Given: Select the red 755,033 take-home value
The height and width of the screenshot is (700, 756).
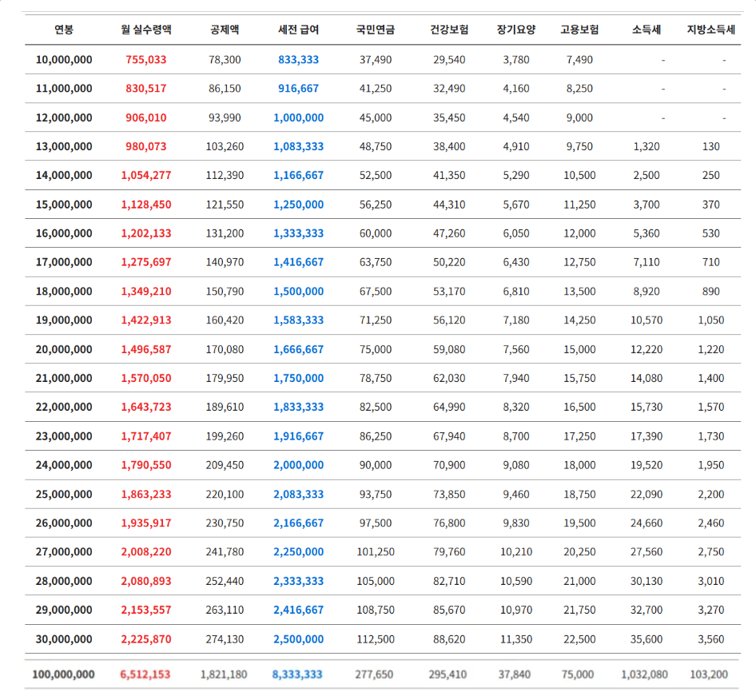Looking at the screenshot, I should [146, 60].
